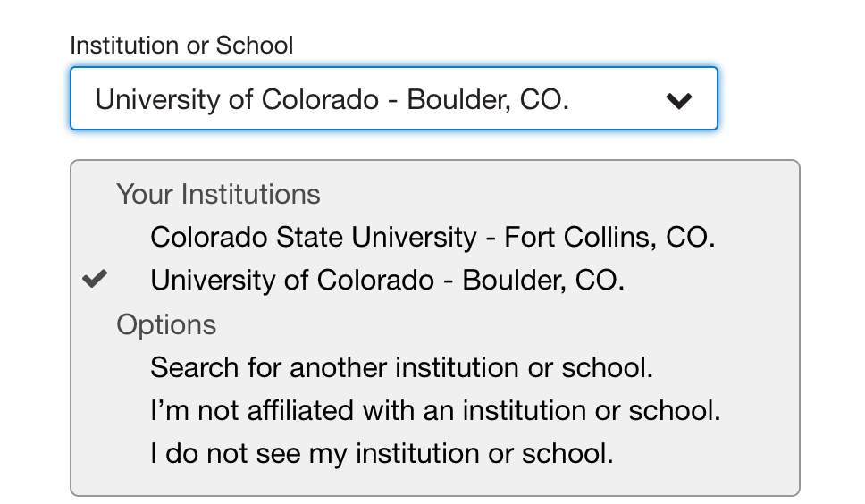Click the selected value text in the combo box
865x504 pixels.
[332, 99]
